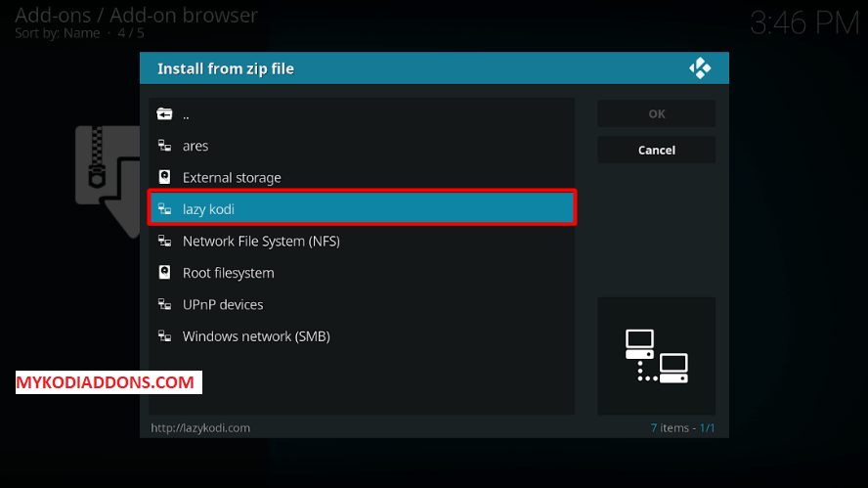This screenshot has height=488, width=868.
Task: Click the 3:46 PM clock
Action: [x=804, y=23]
